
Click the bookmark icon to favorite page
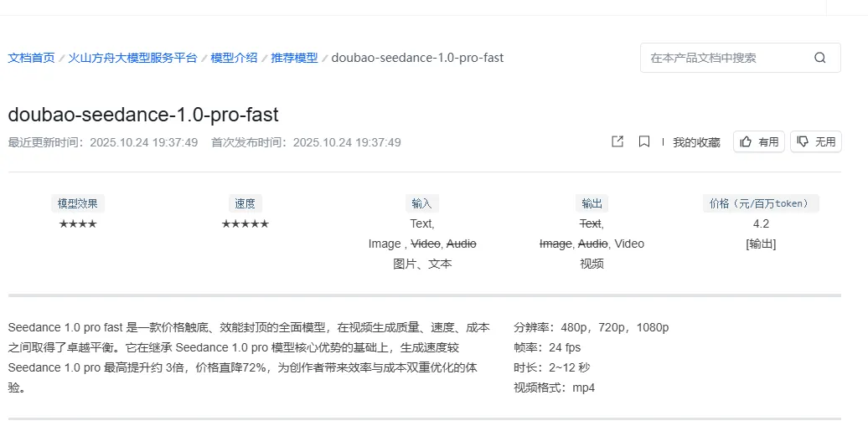click(x=643, y=141)
